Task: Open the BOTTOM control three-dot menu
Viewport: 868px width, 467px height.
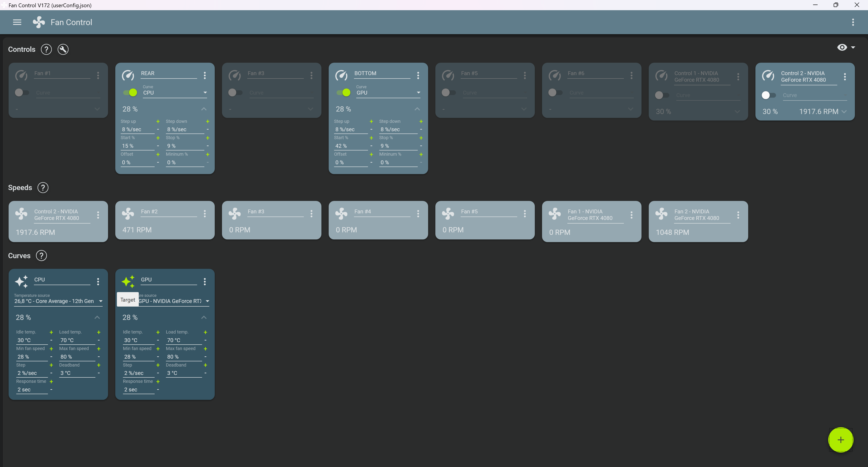Action: point(418,75)
